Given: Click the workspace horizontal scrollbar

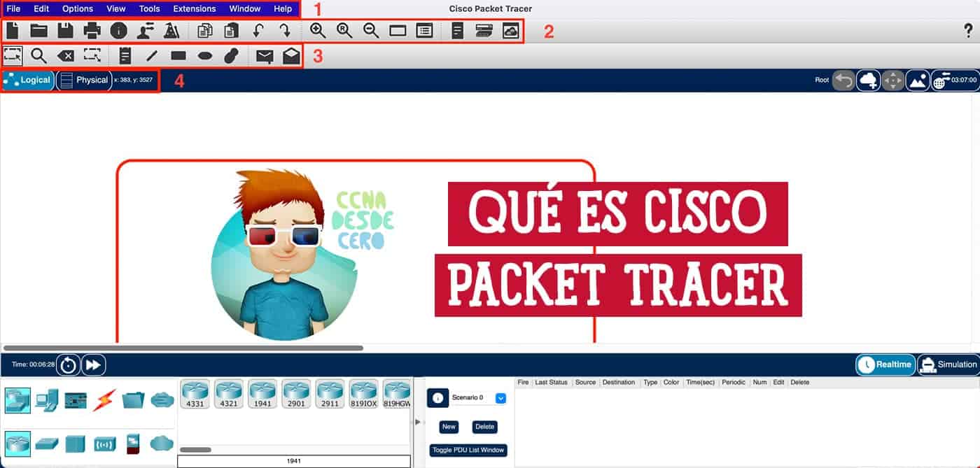Looking at the screenshot, I should click(x=183, y=348).
